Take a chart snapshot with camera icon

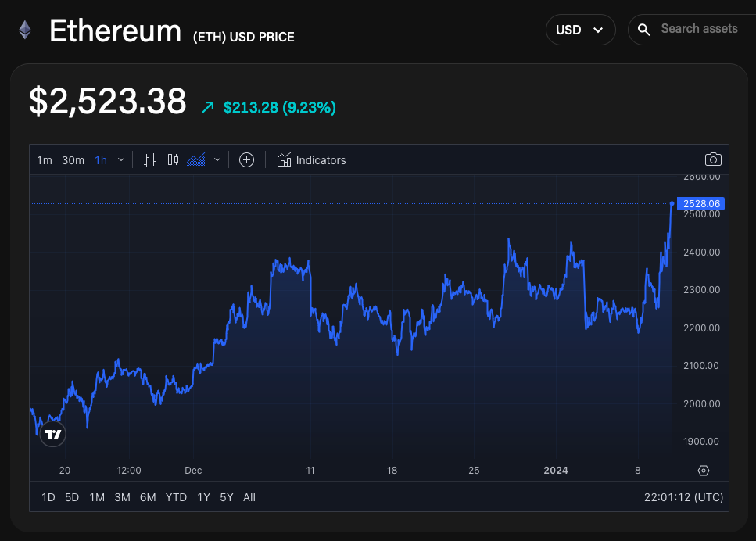(712, 160)
